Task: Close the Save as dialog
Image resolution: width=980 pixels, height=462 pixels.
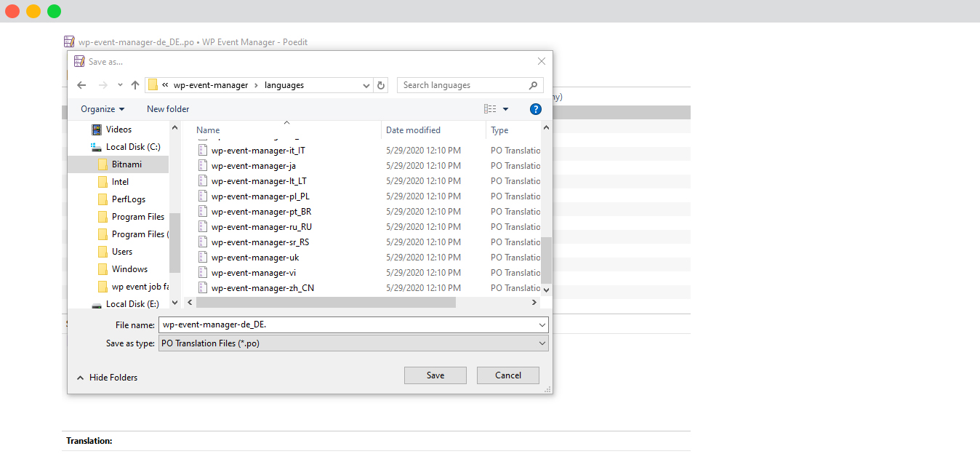Action: coord(541,62)
